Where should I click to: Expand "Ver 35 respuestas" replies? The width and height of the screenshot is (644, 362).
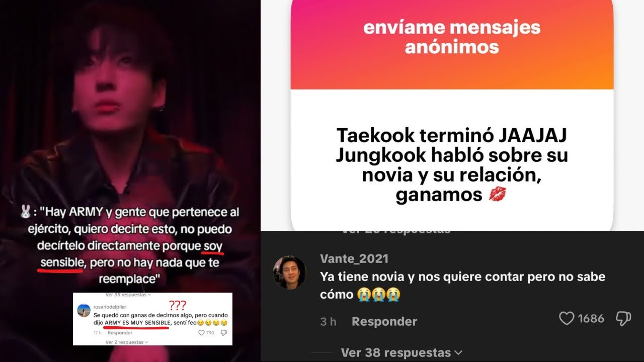click(128, 295)
